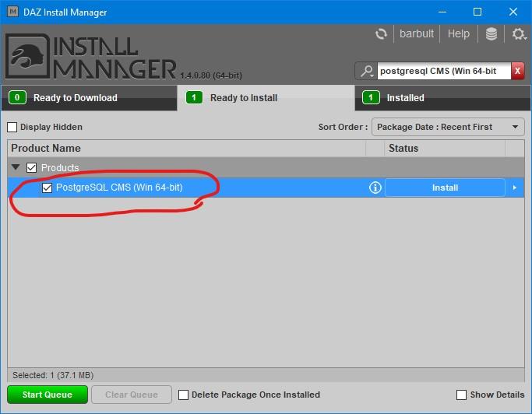The width and height of the screenshot is (532, 414).
Task: Click the Selected: 1 (37.1 MB) status text
Action: click(x=53, y=375)
